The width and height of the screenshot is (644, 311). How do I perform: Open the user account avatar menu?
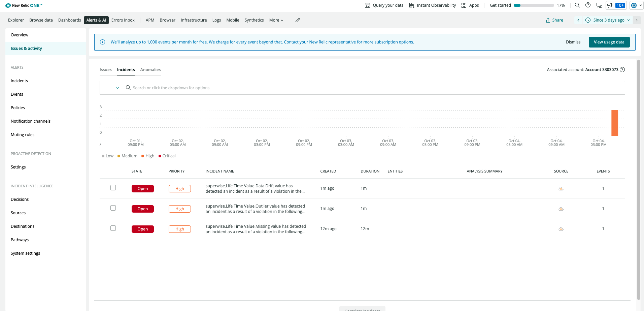[636, 5]
